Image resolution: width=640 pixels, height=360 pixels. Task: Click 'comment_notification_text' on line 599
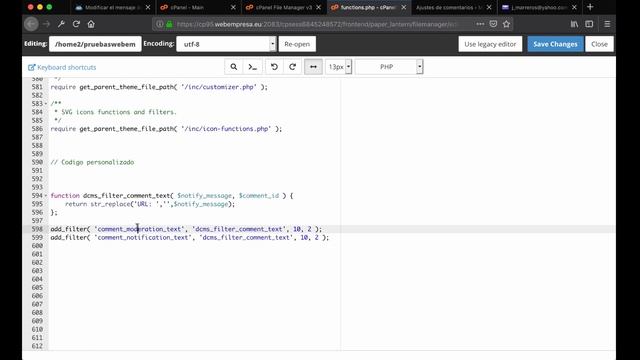click(143, 238)
